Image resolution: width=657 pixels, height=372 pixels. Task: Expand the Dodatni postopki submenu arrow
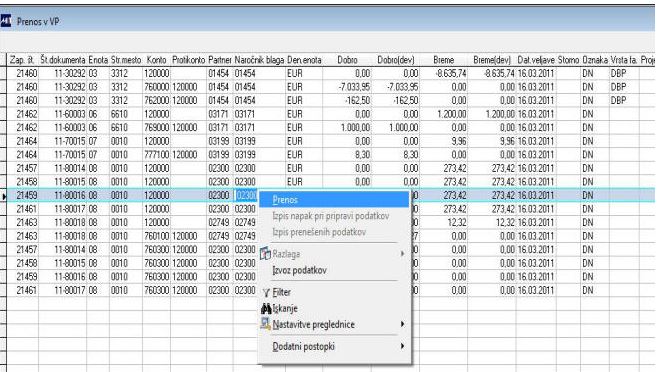[x=402, y=346]
